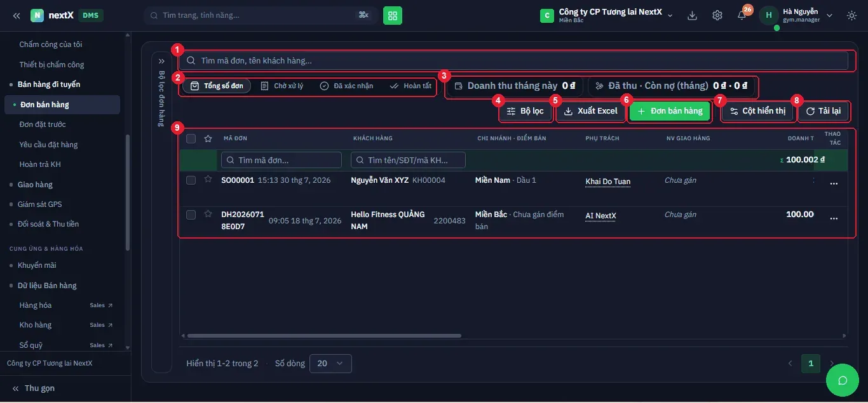The image size is (868, 403).
Task: Open the green chat bubble button
Action: tap(843, 380)
